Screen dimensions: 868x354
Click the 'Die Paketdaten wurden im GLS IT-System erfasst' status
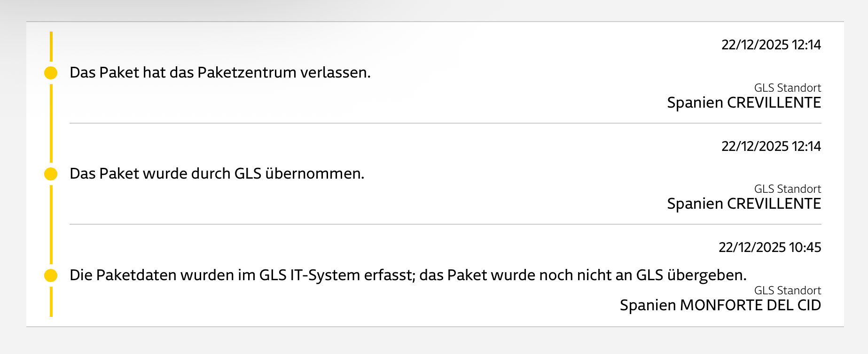click(408, 275)
